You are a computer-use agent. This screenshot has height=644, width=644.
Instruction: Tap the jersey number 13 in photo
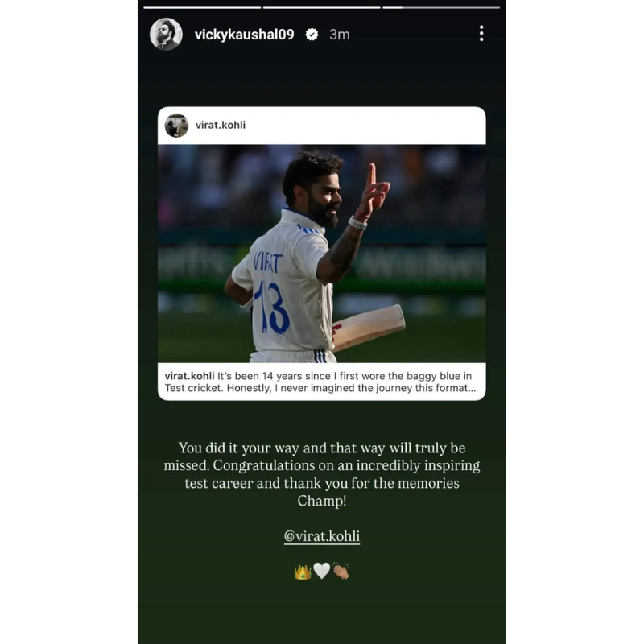click(271, 308)
